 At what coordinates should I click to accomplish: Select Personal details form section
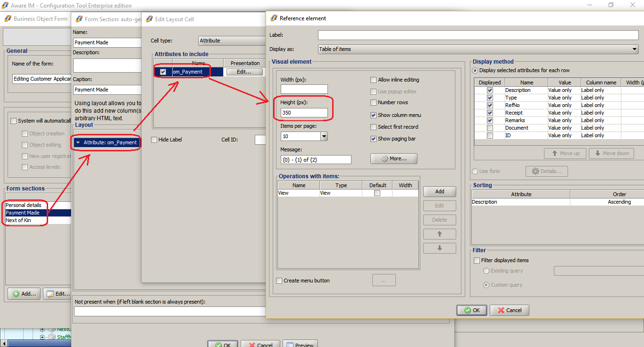click(x=38, y=205)
